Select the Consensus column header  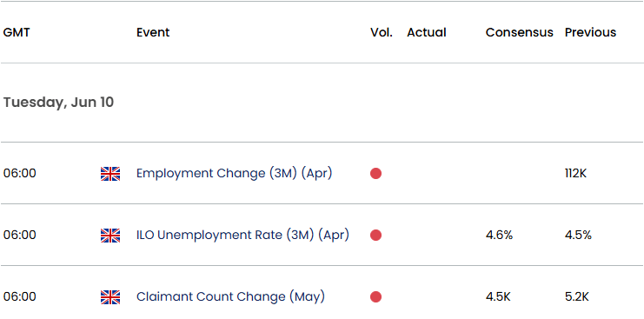[x=520, y=32]
